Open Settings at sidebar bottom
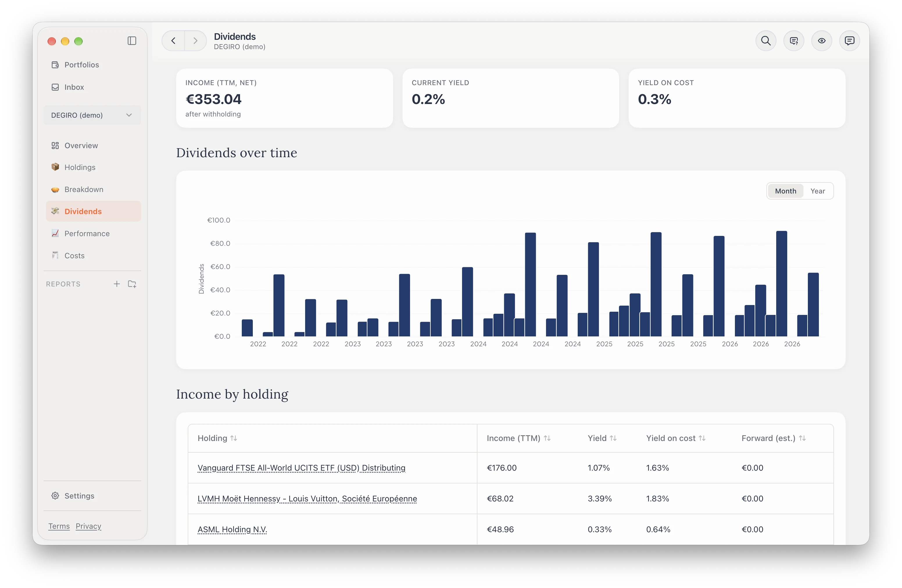Viewport: 902px width, 588px height. [92, 496]
